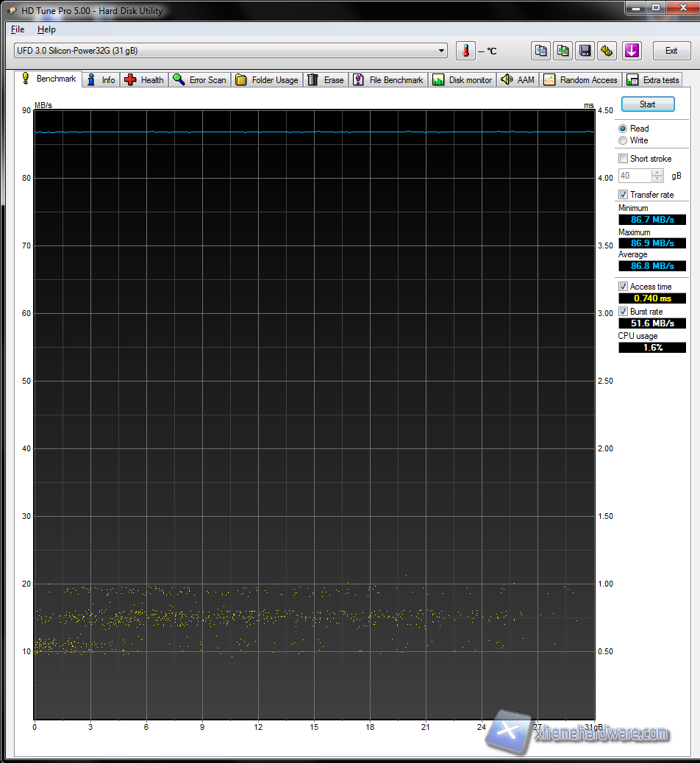Click the copy screenshot to clipboard icon
700x763 pixels.
point(563,51)
